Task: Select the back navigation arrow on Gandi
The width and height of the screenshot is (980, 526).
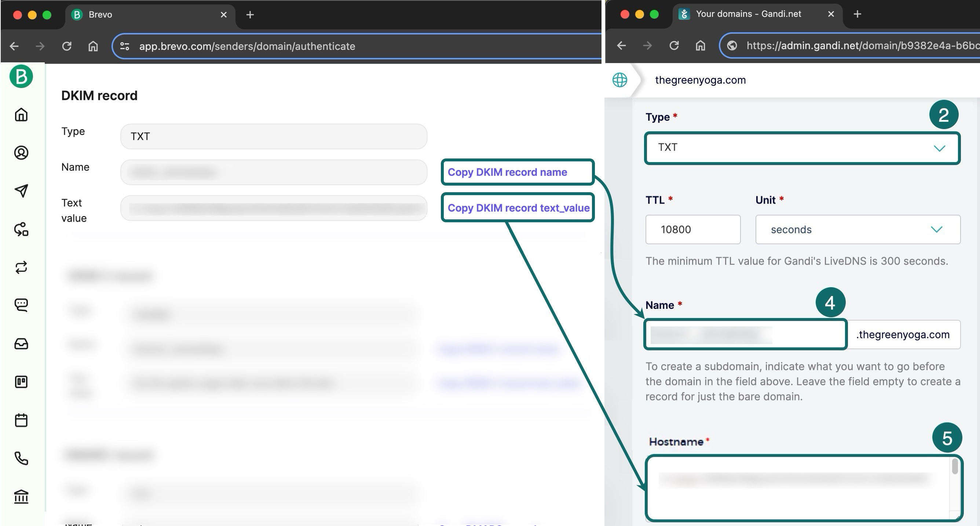Action: point(621,45)
